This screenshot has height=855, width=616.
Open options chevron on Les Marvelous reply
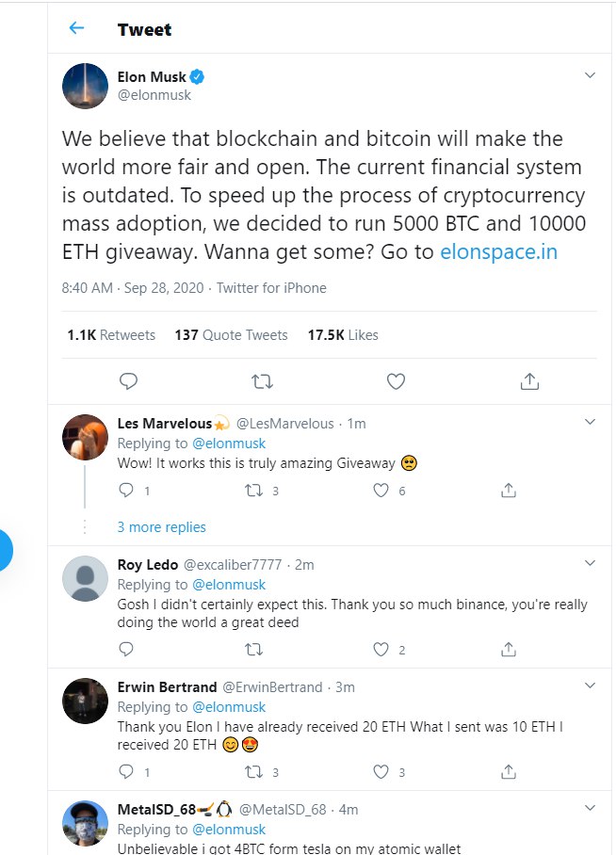590,422
